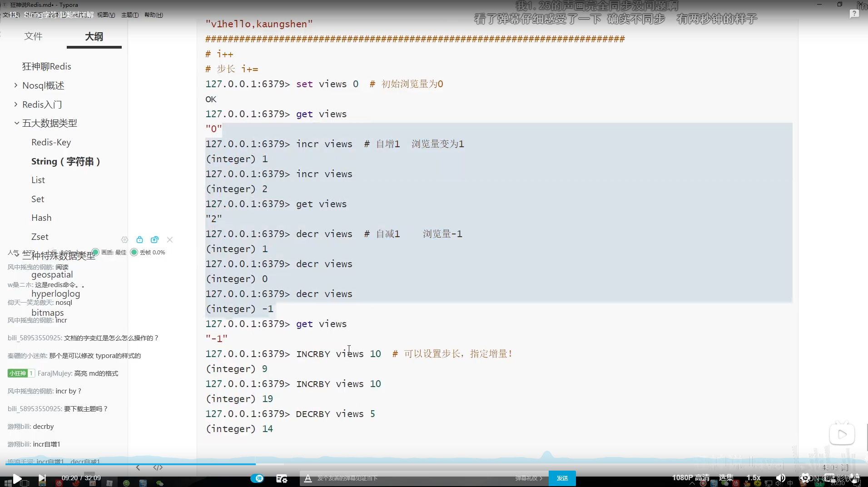Jump to List outline entry
This screenshot has width=868, height=487.
[38, 180]
